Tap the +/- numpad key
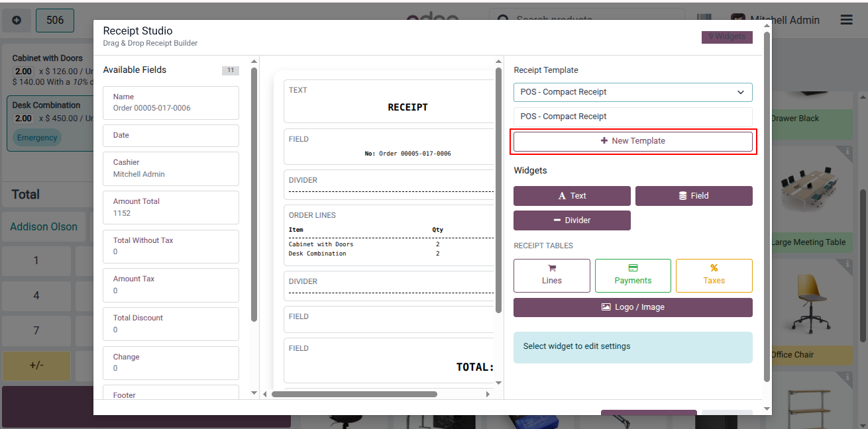The height and width of the screenshot is (429, 868). (36, 365)
